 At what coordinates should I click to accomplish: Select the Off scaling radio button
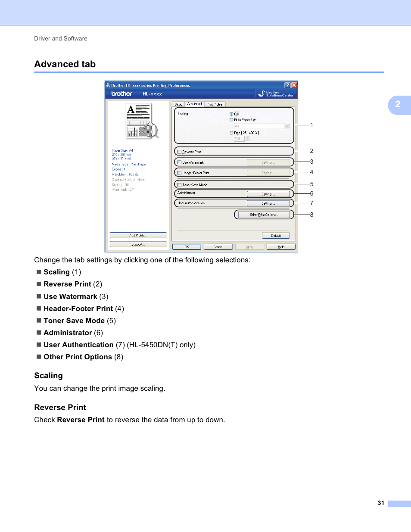point(231,114)
